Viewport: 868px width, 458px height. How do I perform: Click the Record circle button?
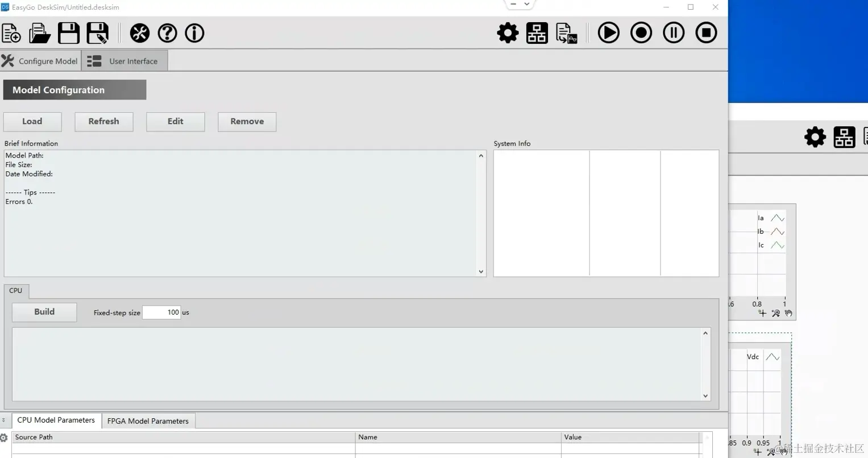[641, 32]
